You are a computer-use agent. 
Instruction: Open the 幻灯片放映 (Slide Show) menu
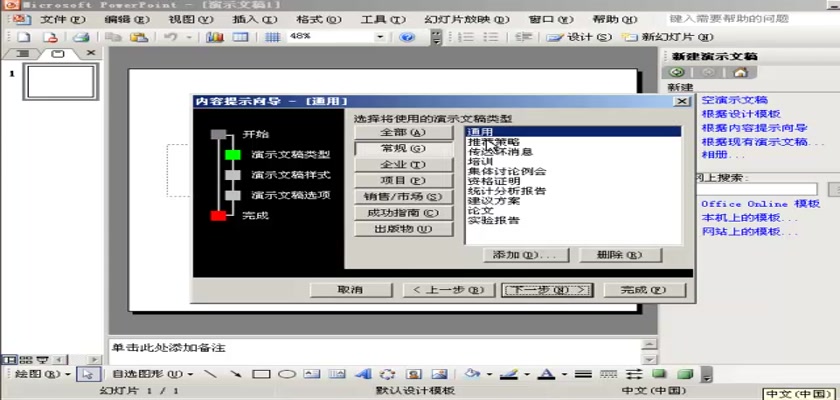pos(466,20)
